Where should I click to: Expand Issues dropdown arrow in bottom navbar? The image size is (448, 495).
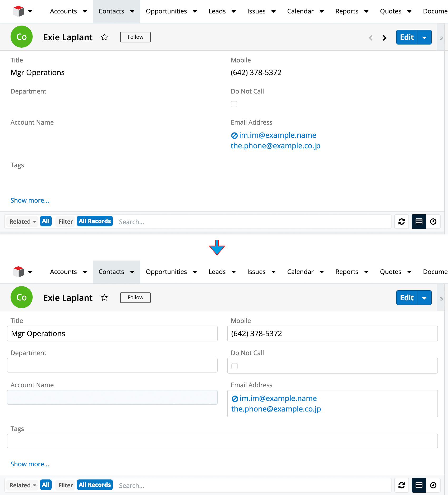[274, 272]
